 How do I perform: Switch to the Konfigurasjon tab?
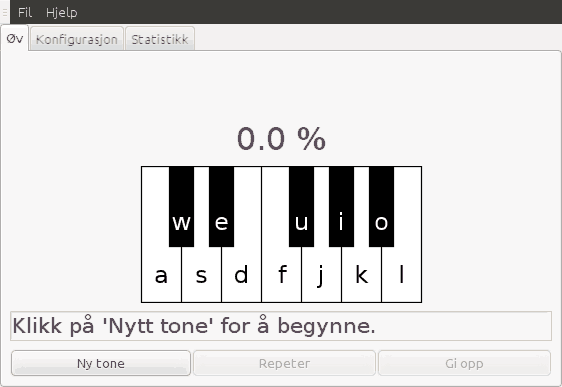tap(77, 39)
